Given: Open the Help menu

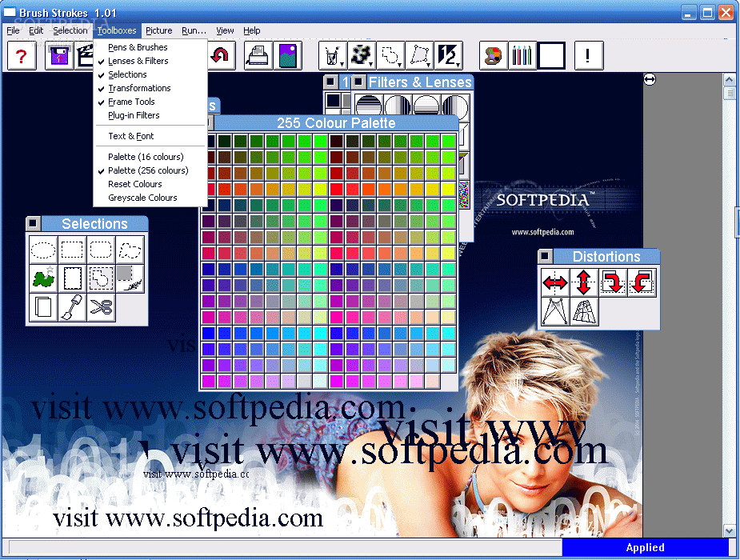Looking at the screenshot, I should pos(251,30).
